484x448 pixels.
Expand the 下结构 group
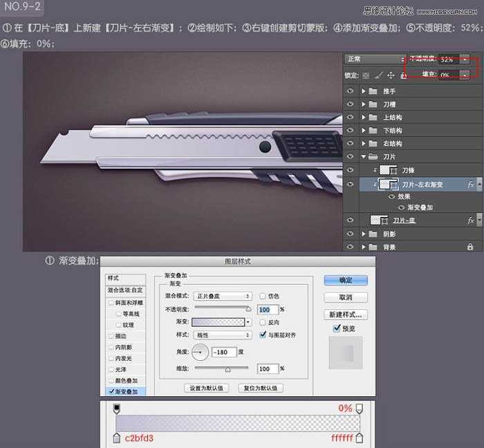pos(364,131)
